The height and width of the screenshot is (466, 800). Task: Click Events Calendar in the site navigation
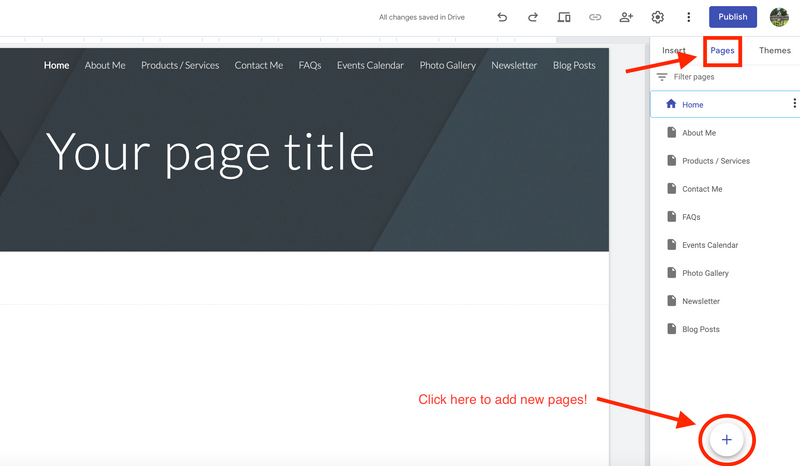tap(370, 65)
